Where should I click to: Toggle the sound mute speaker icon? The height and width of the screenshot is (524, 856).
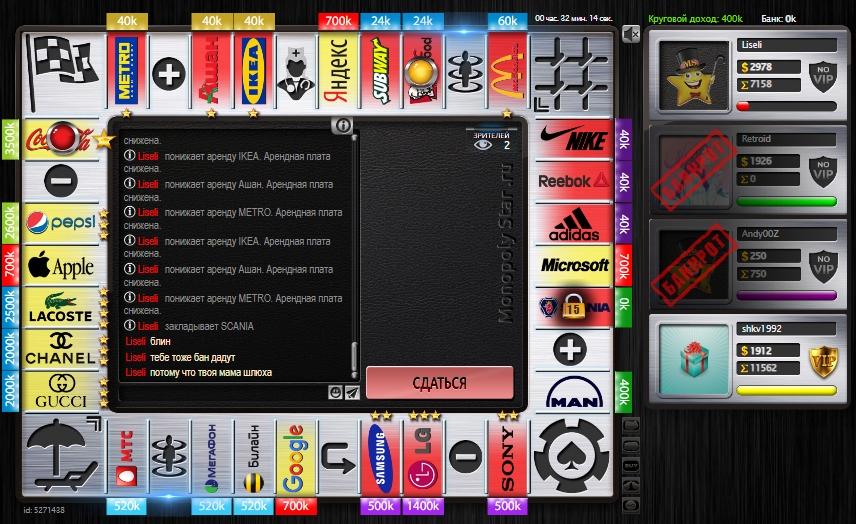(630, 35)
